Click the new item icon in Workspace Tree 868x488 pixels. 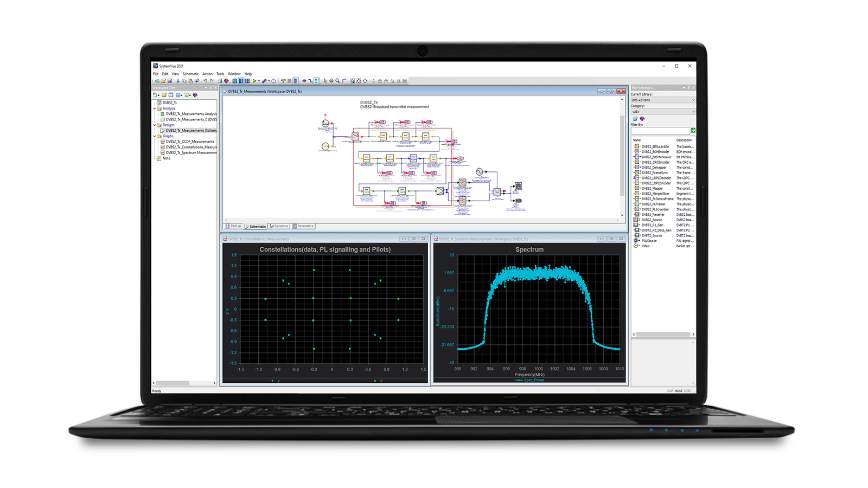[x=155, y=95]
